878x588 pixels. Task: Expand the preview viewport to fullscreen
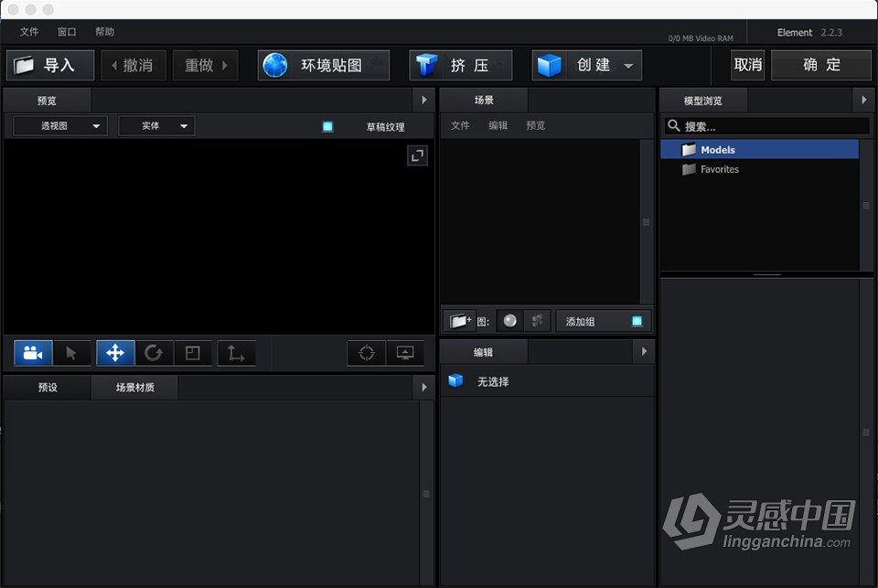coord(417,155)
